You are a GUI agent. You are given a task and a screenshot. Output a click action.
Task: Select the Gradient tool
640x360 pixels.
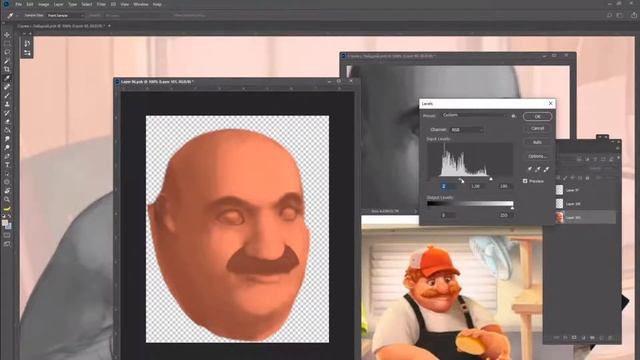[7, 130]
